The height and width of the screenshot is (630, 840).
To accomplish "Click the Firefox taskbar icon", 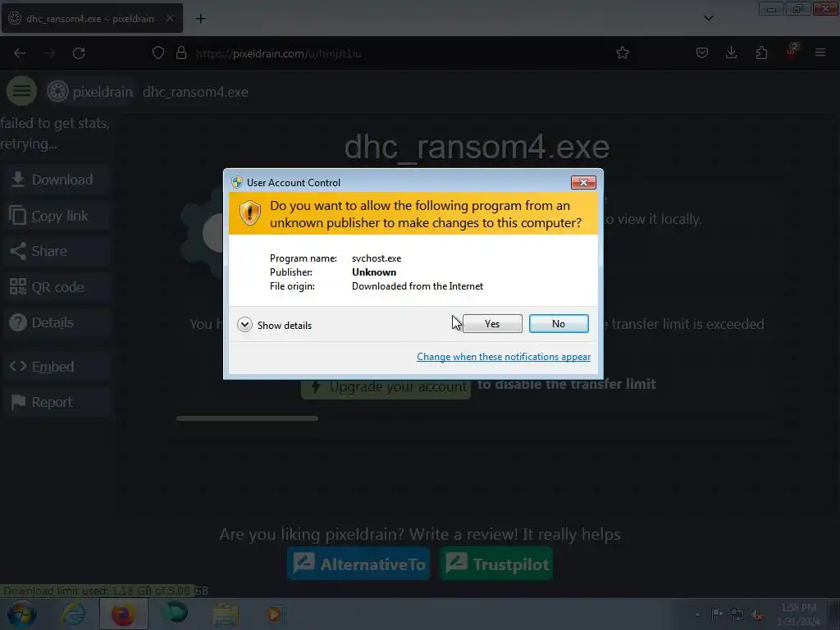I will [123, 614].
